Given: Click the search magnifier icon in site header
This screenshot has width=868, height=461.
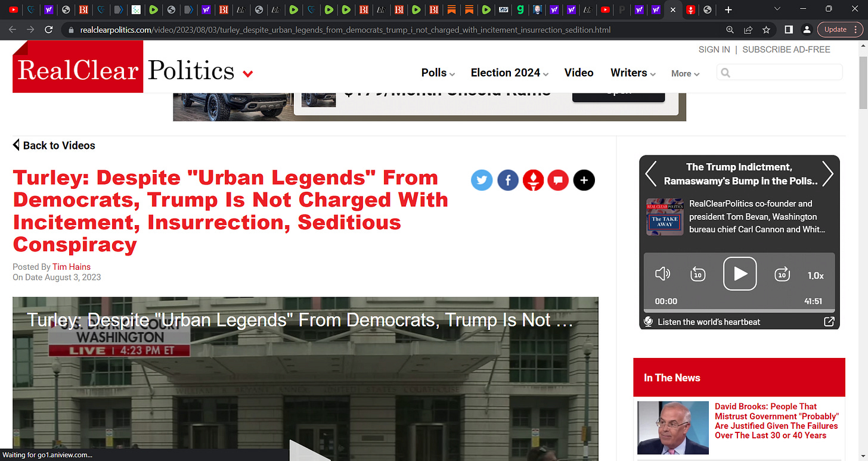Looking at the screenshot, I should coord(726,73).
